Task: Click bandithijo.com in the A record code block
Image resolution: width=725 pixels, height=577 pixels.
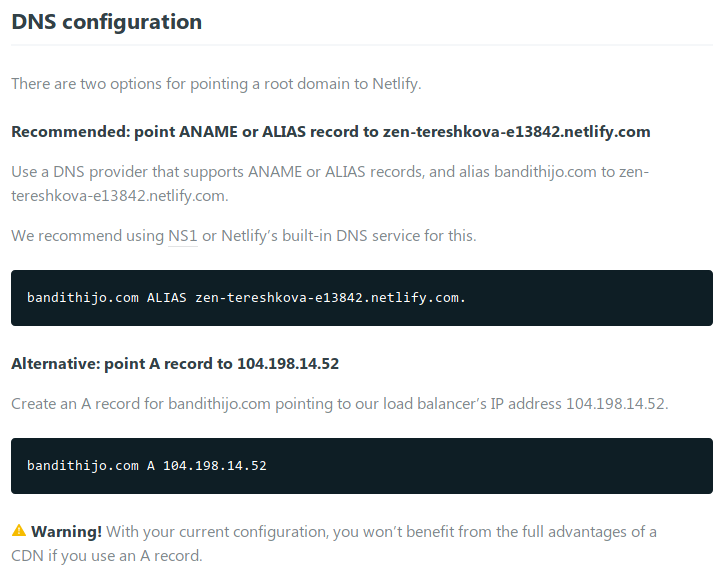Action: [x=82, y=466]
